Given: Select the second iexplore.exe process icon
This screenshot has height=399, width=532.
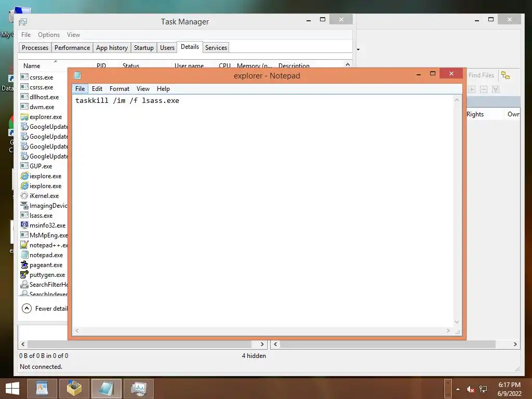Looking at the screenshot, I should pyautogui.click(x=24, y=185).
